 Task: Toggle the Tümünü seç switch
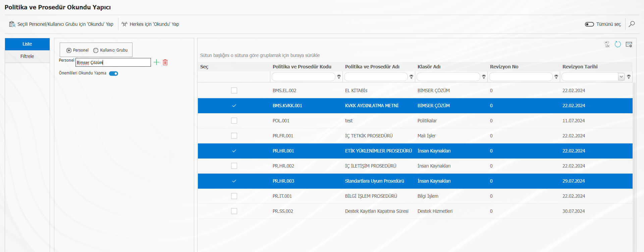pos(589,24)
